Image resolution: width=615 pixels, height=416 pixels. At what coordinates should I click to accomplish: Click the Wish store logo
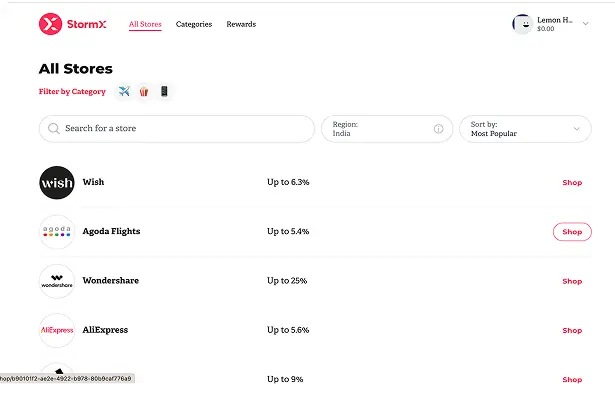[x=57, y=183]
